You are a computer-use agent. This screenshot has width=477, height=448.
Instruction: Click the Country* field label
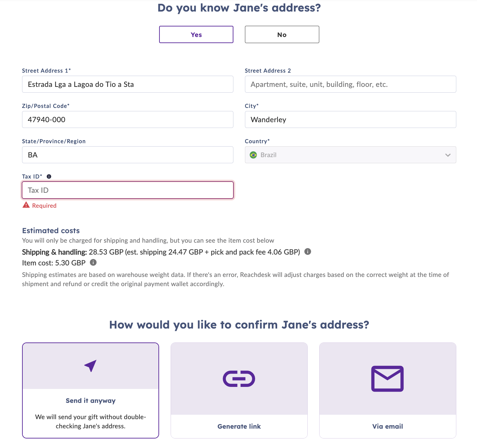tap(257, 141)
